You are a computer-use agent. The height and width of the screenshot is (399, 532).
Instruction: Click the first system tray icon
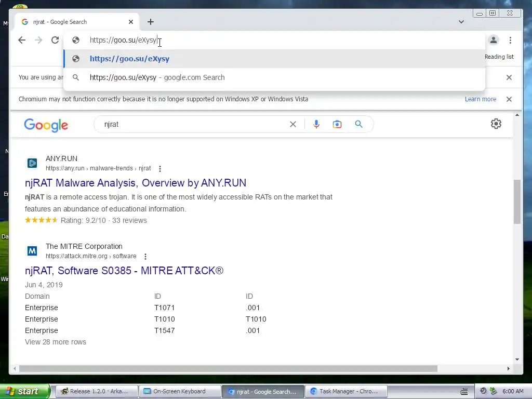click(483, 391)
